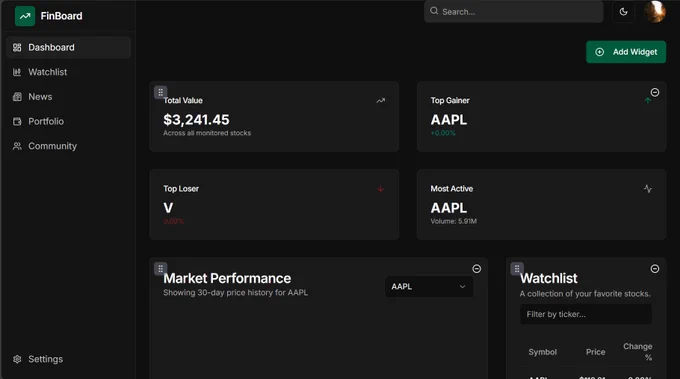The width and height of the screenshot is (680, 379).
Task: Open Settings in the sidebar
Action: tap(69, 359)
